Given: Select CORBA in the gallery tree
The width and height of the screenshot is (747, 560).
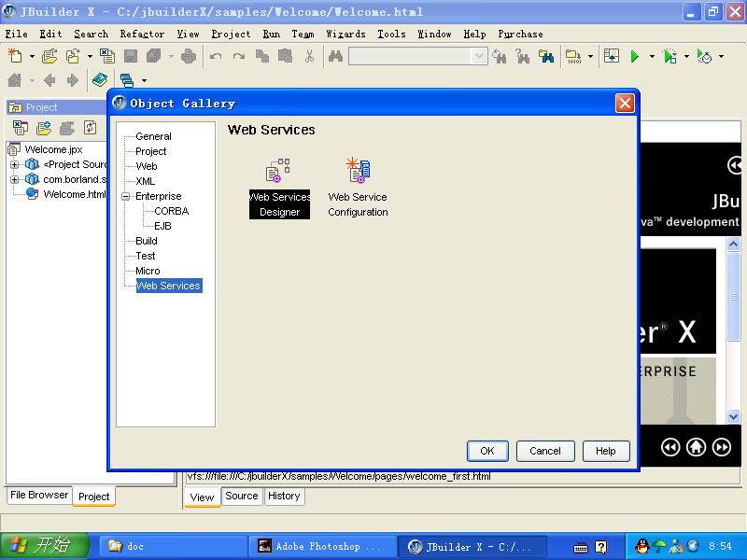Looking at the screenshot, I should tap(171, 211).
